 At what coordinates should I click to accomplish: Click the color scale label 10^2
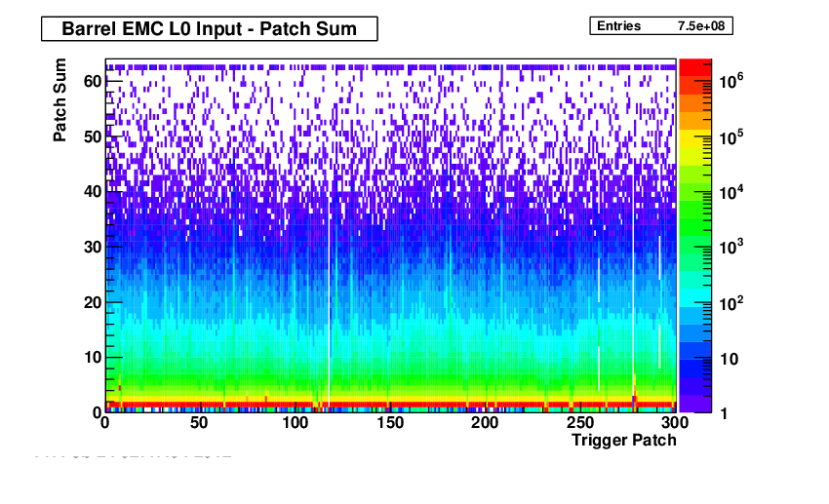[731, 303]
